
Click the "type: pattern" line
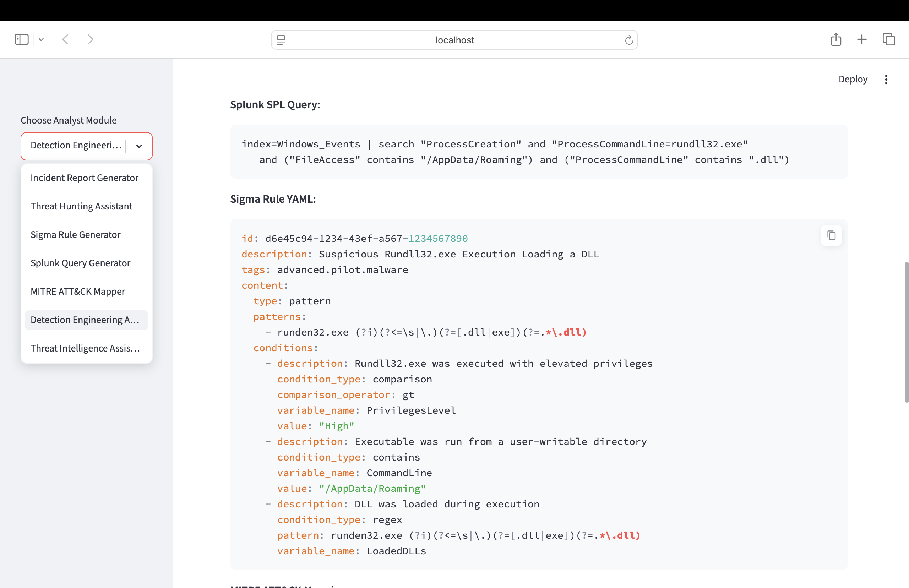coord(292,301)
